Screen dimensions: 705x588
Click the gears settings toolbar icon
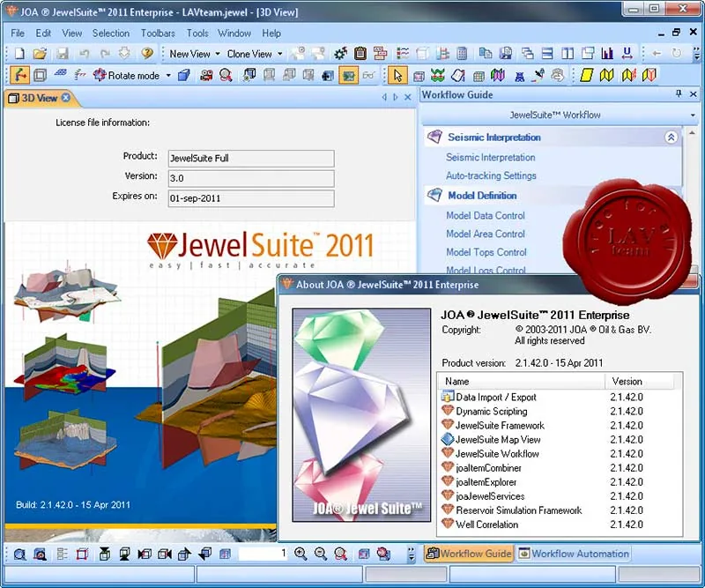click(x=340, y=54)
